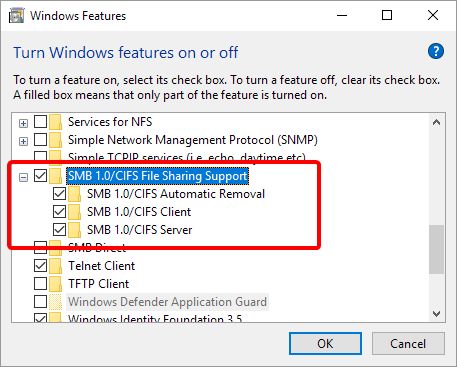
Task: Click the blue help question mark icon
Action: pyautogui.click(x=436, y=51)
